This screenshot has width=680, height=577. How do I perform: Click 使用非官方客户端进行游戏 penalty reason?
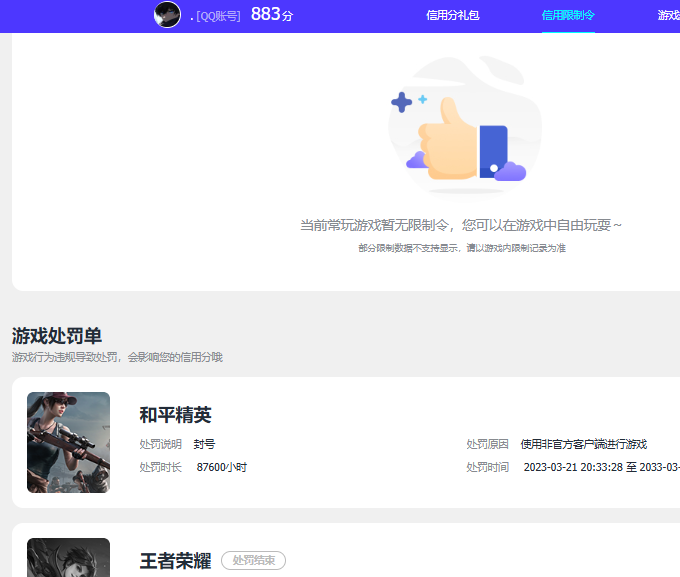[x=584, y=444]
